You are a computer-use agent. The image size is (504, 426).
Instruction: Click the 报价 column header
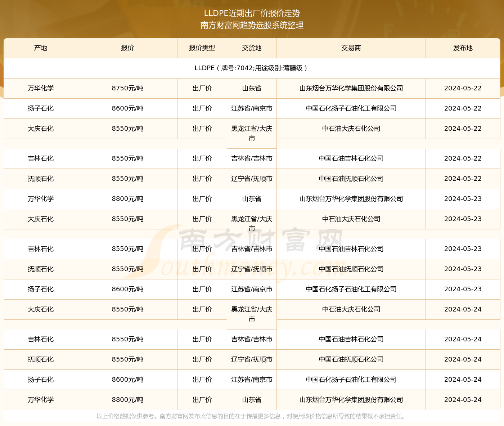click(x=127, y=48)
